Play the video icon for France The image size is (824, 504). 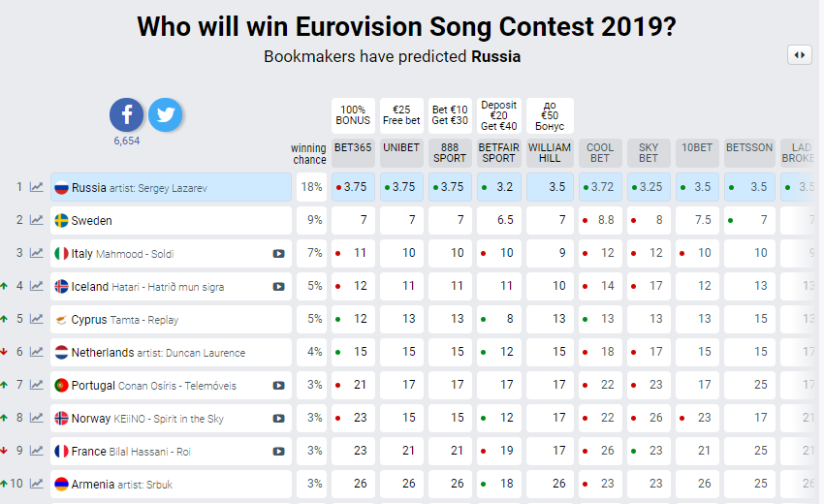[279, 452]
